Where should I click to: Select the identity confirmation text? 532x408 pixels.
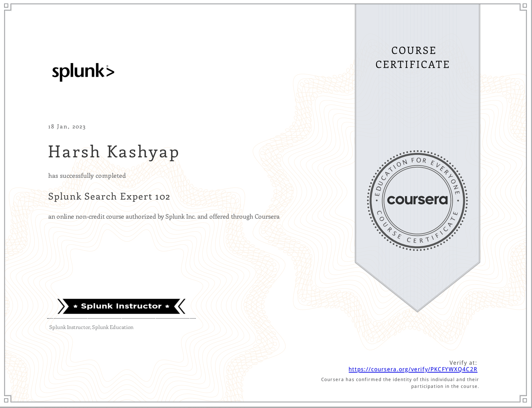tap(400, 382)
